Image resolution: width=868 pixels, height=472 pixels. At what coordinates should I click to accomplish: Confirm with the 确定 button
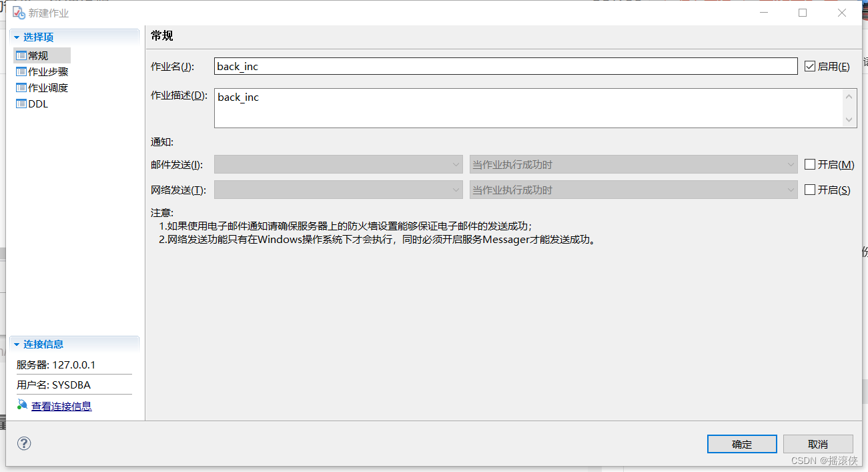coord(742,444)
